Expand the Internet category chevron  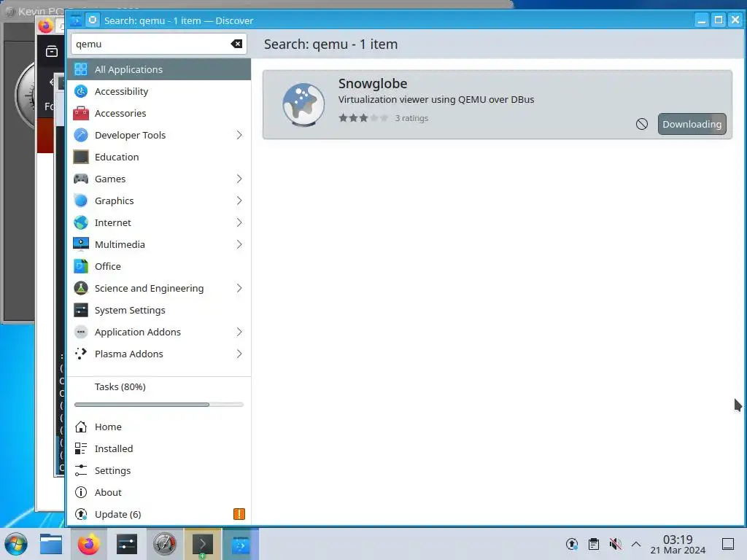(239, 223)
